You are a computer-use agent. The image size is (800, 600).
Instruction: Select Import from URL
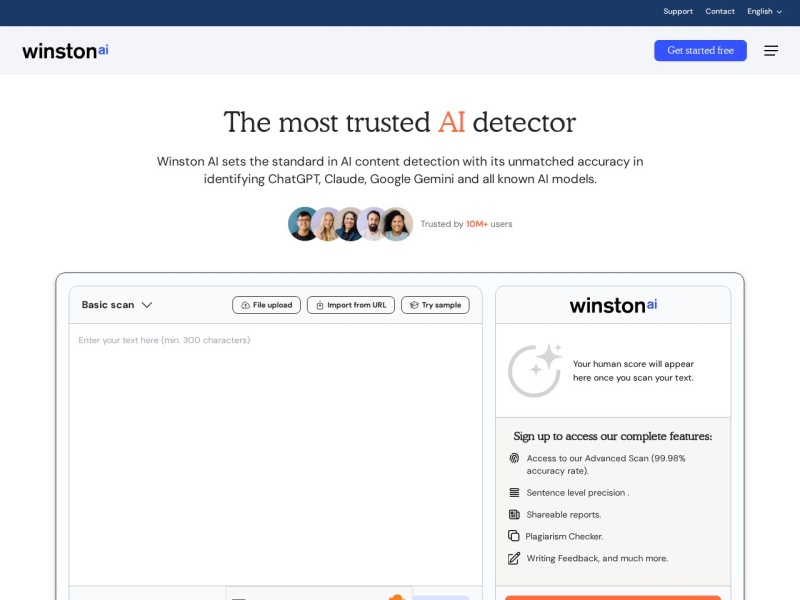coord(350,305)
